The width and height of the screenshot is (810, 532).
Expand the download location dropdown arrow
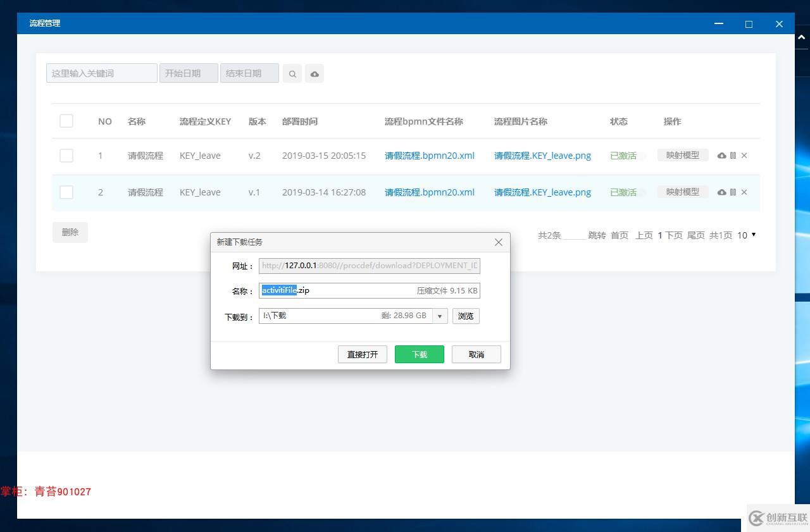[440, 316]
